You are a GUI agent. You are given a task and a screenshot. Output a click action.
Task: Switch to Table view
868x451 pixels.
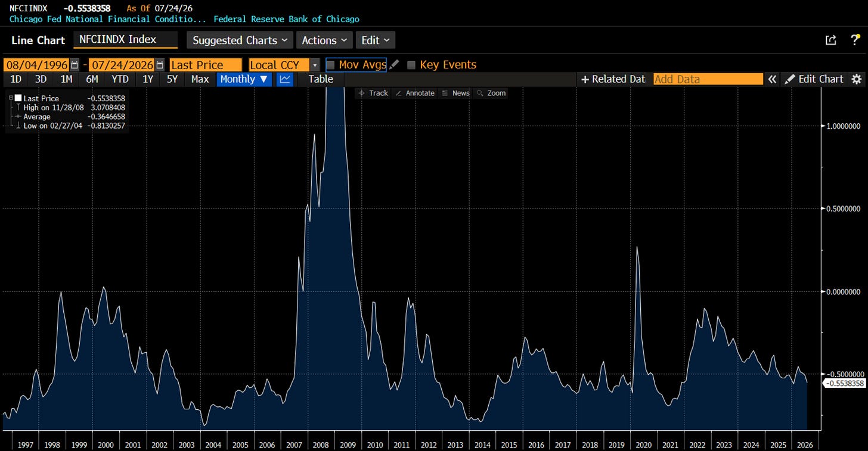pos(321,79)
